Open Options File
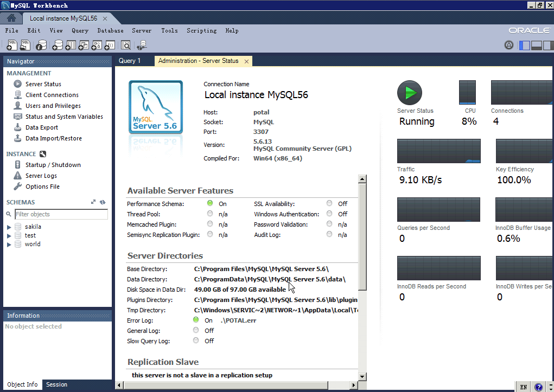This screenshot has height=392, width=554. click(x=42, y=187)
